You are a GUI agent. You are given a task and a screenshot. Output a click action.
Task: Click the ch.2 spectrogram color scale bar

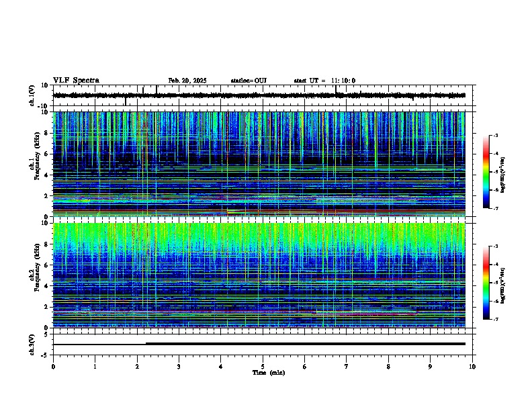pos(486,283)
